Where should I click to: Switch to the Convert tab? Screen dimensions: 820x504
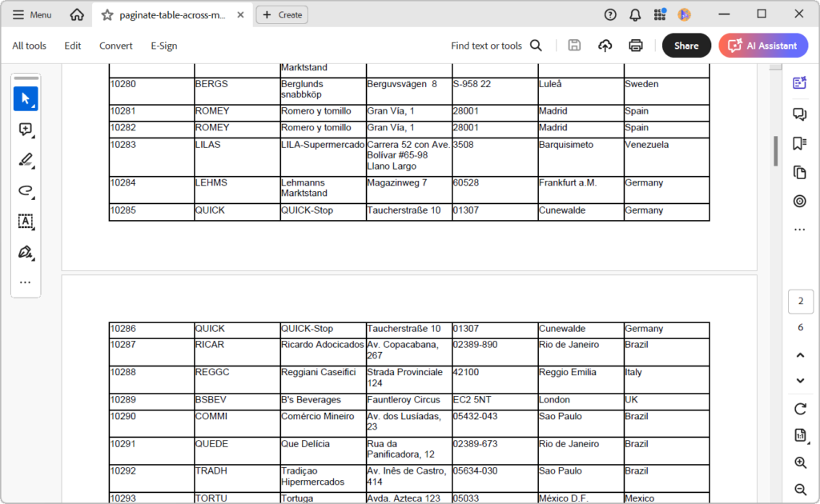[x=115, y=46]
